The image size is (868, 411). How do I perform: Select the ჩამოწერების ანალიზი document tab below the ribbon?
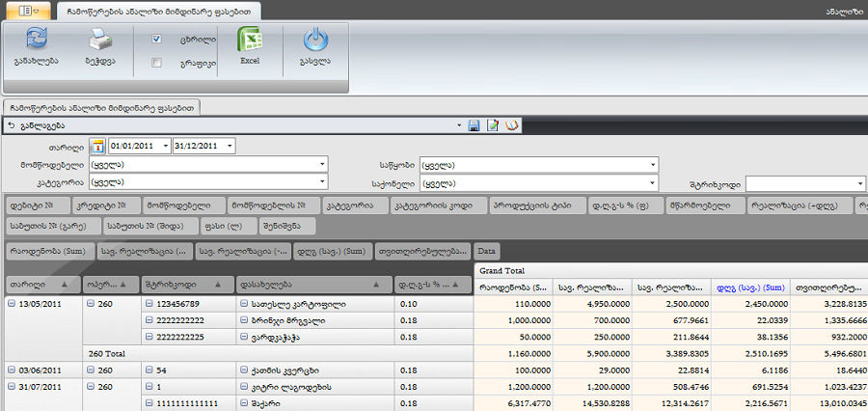tap(100, 107)
